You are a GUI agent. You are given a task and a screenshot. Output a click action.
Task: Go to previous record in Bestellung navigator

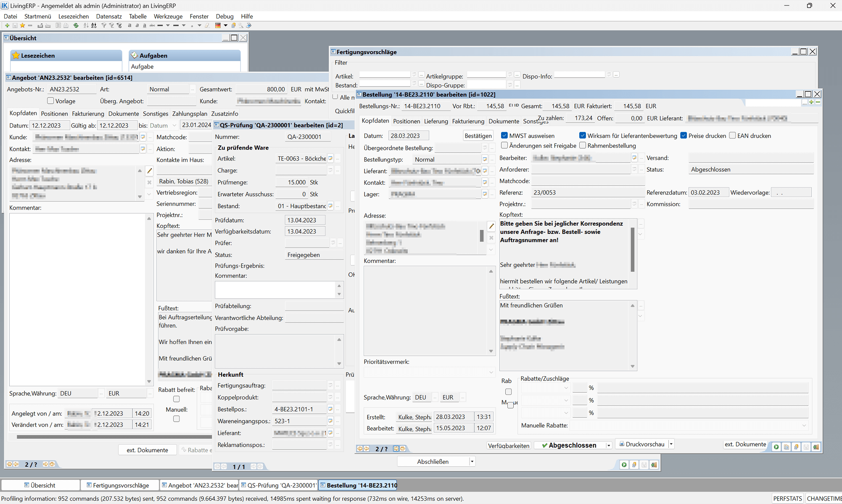(367, 449)
